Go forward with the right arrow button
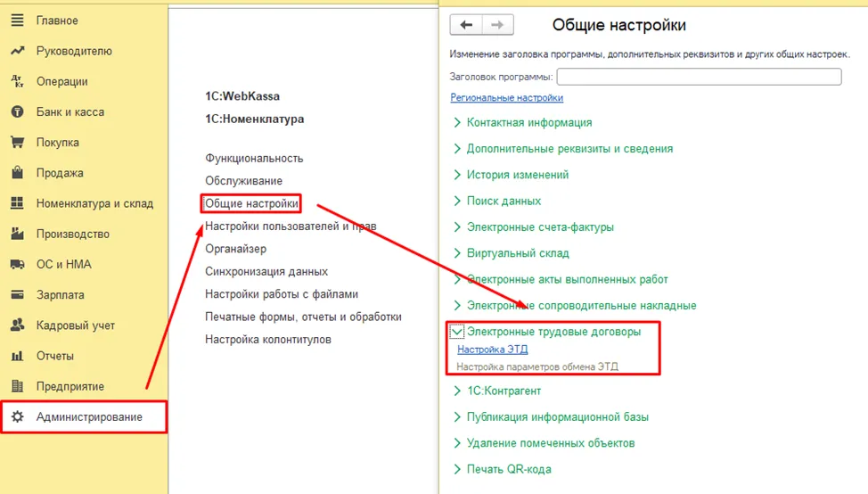 click(x=497, y=25)
